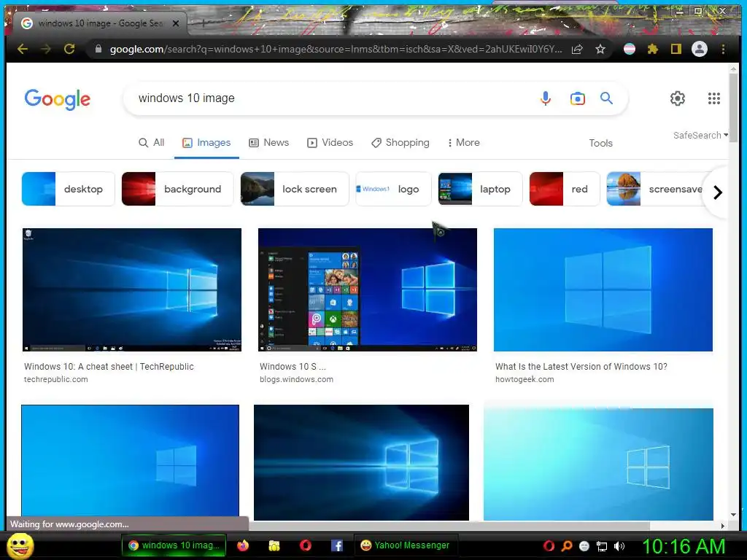Image resolution: width=747 pixels, height=560 pixels.
Task: Click the network tray icon
Action: pos(602,546)
